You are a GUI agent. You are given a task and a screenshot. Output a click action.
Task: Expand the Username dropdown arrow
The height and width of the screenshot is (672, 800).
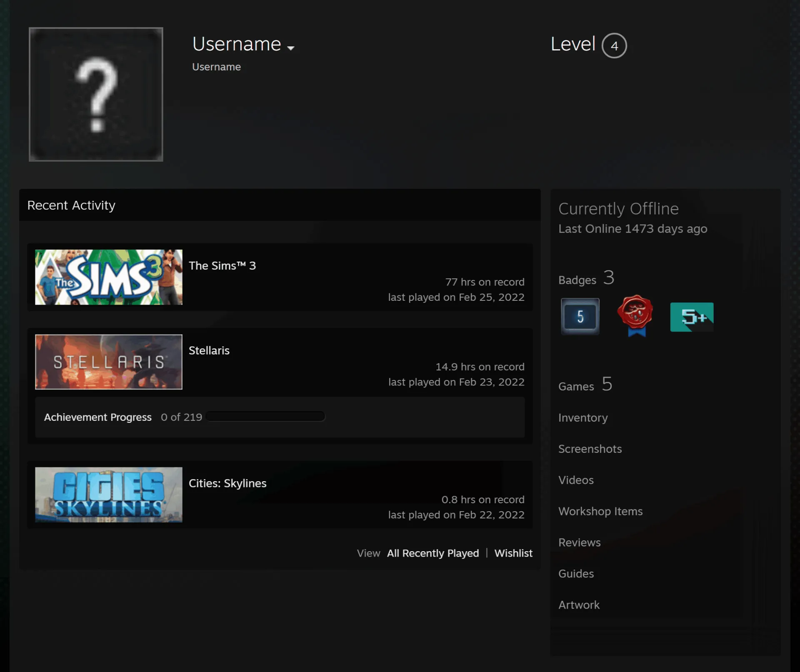[x=291, y=48]
